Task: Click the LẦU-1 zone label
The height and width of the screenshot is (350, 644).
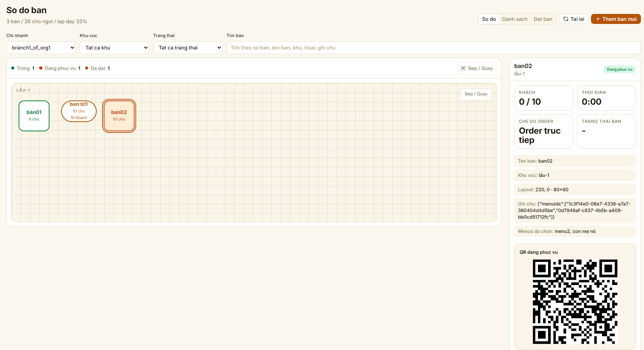Action: (x=23, y=90)
